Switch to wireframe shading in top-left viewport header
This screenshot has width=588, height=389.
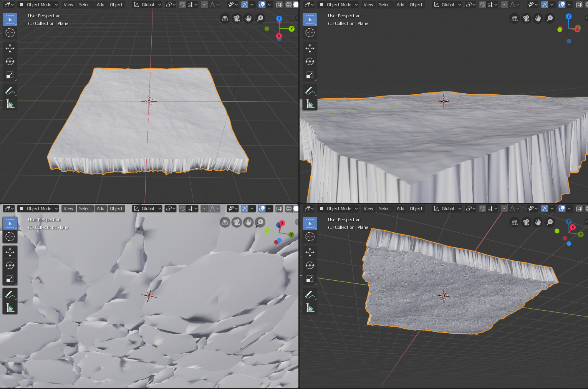tap(289, 5)
